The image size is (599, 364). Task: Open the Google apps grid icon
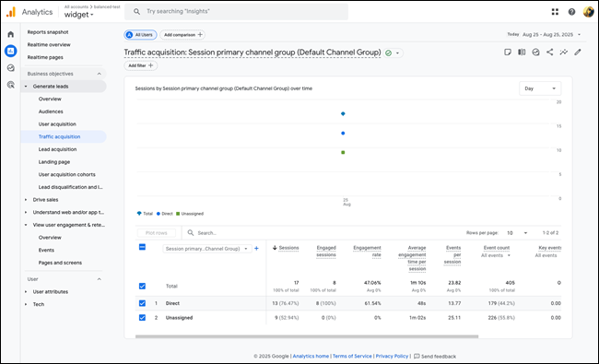[x=555, y=12]
